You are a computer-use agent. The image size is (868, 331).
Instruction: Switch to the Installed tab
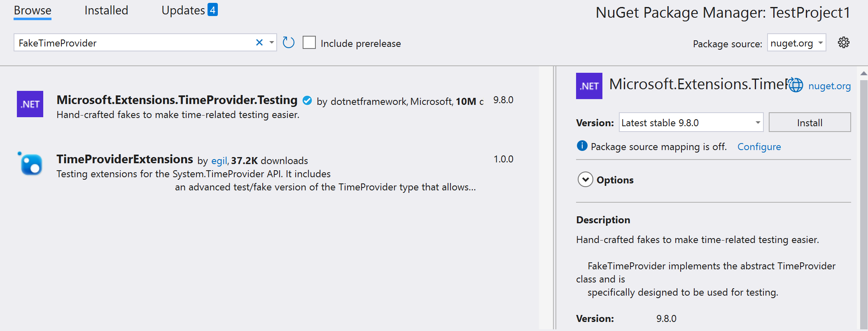[106, 10]
